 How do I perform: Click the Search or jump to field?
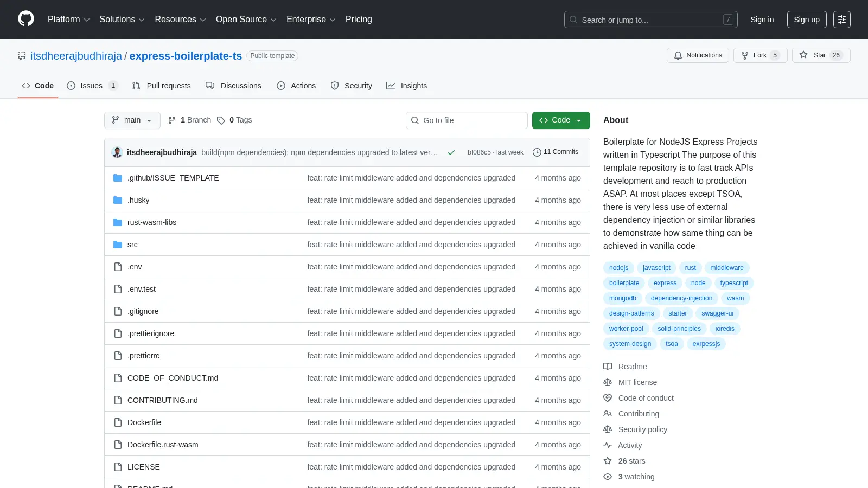click(x=651, y=20)
